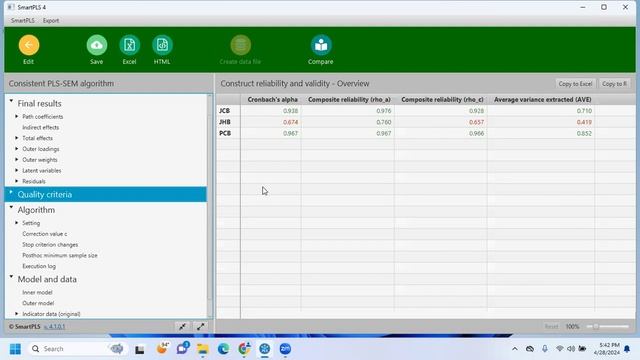This screenshot has height=360, width=640.
Task: Select the JCB row label
Action: pyautogui.click(x=224, y=111)
